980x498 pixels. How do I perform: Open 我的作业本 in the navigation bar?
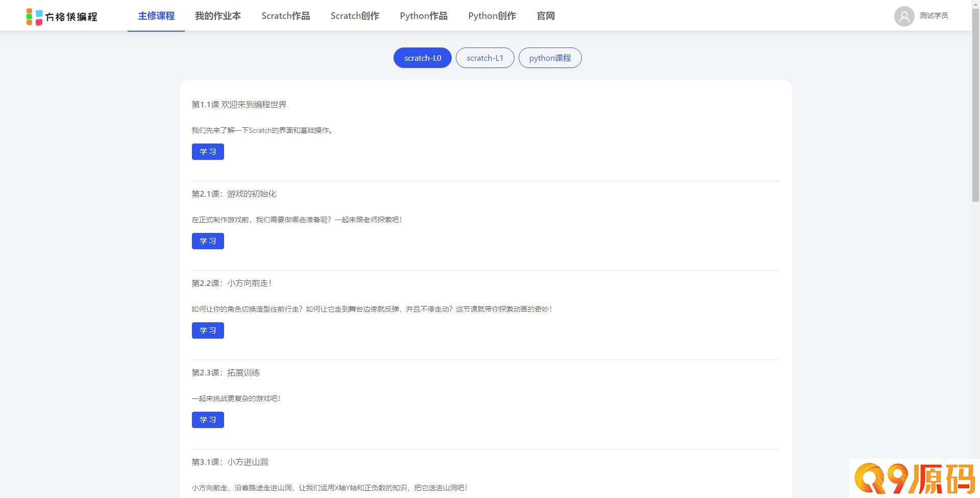pyautogui.click(x=218, y=16)
